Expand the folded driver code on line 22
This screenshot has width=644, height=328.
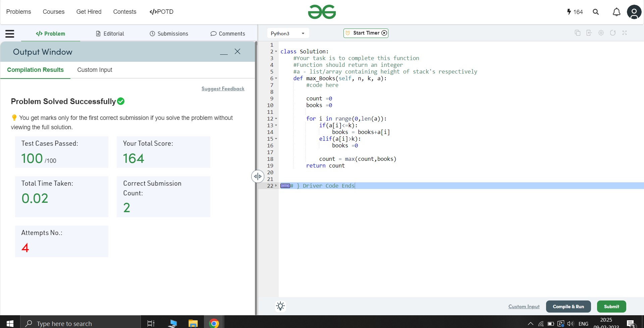pyautogui.click(x=276, y=186)
